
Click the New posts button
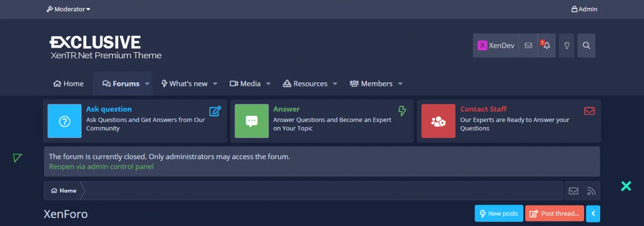499,213
